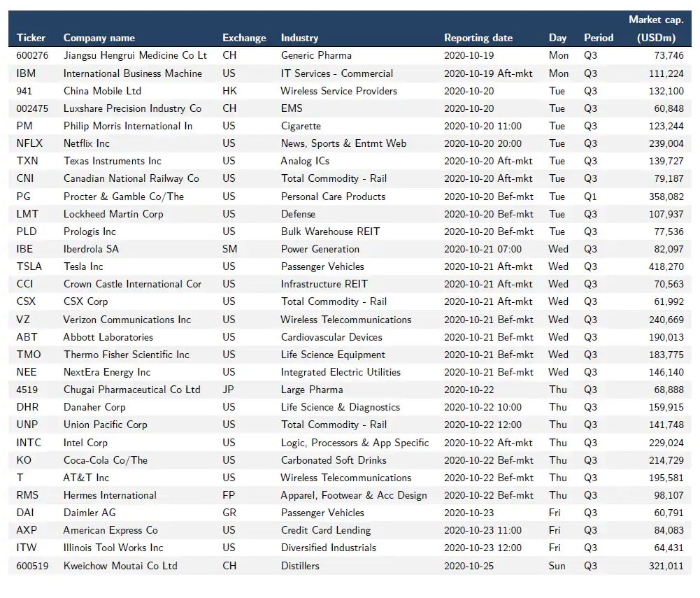This screenshot has width=700, height=598.
Task: Click the Market cap. (USDm) header
Action: (x=656, y=29)
